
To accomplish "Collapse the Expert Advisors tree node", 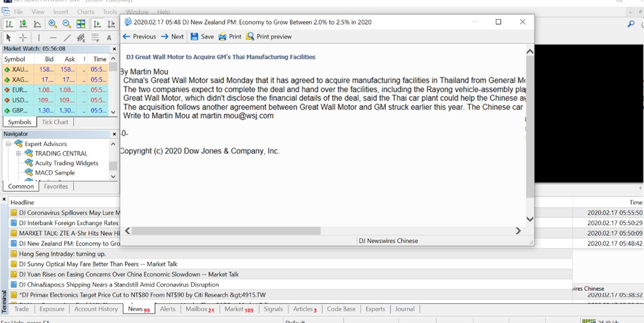I will (9, 144).
